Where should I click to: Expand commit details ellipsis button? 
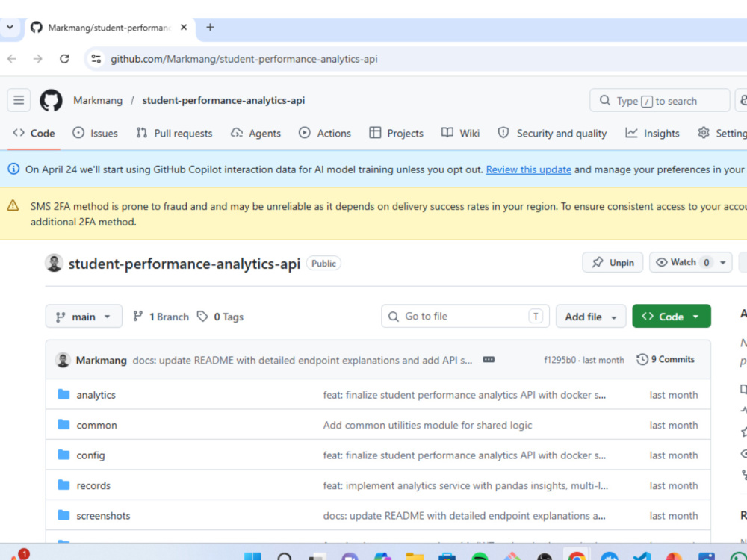point(489,360)
